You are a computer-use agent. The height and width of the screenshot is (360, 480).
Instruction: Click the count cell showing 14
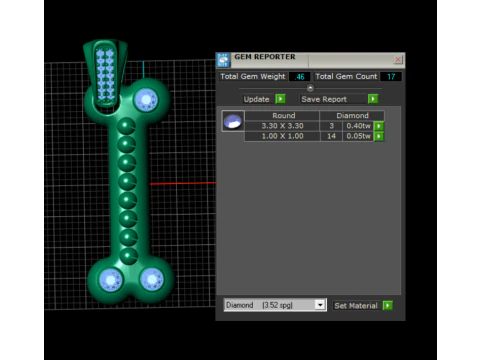coord(331,136)
